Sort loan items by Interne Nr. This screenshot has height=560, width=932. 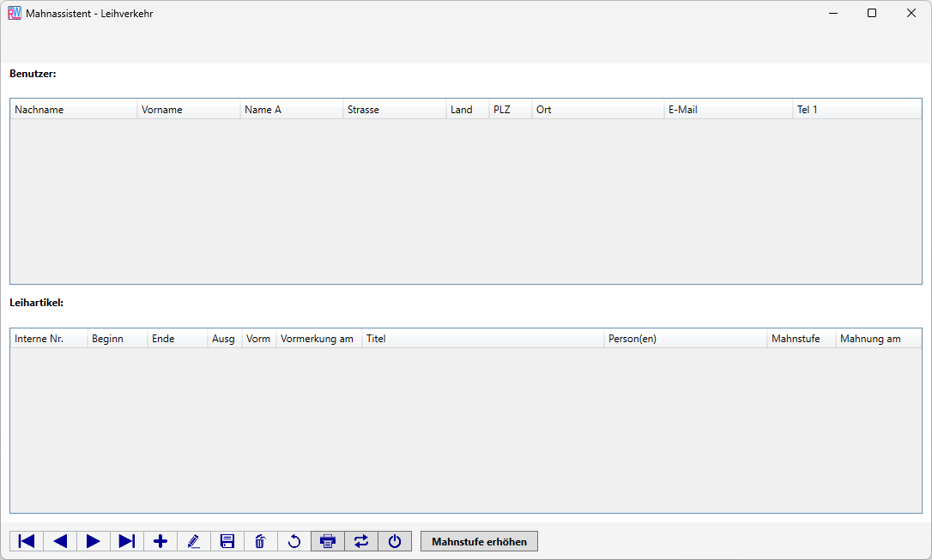(x=49, y=339)
